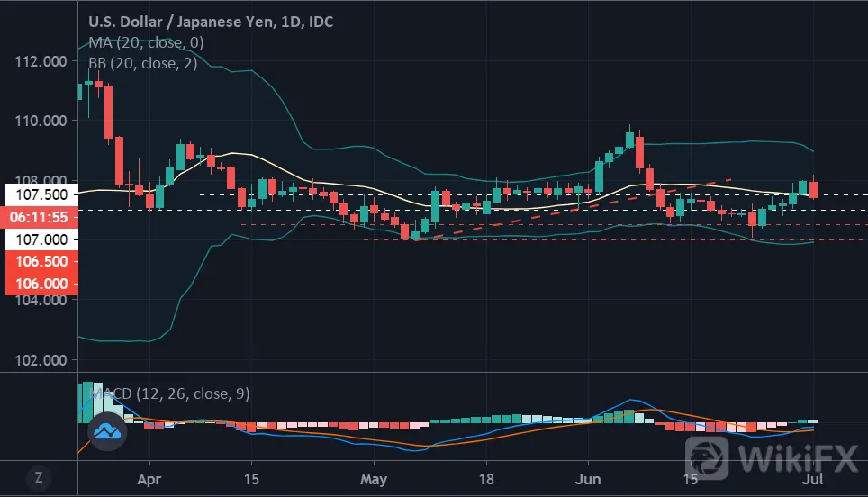Click the 110.000 price axis value
868x497 pixels.
point(41,121)
